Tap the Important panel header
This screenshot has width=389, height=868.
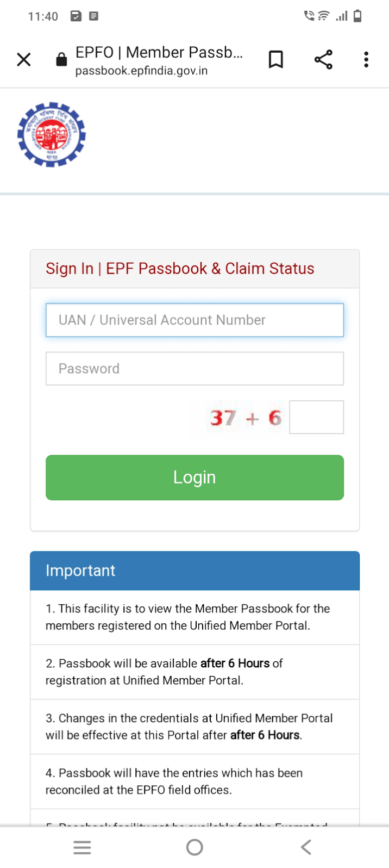point(195,571)
